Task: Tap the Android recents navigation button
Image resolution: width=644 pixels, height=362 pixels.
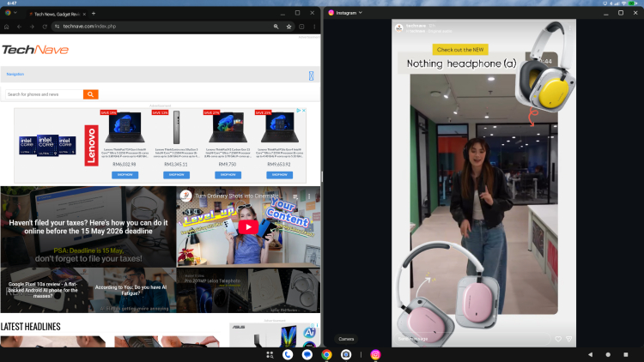Action: [626, 354]
